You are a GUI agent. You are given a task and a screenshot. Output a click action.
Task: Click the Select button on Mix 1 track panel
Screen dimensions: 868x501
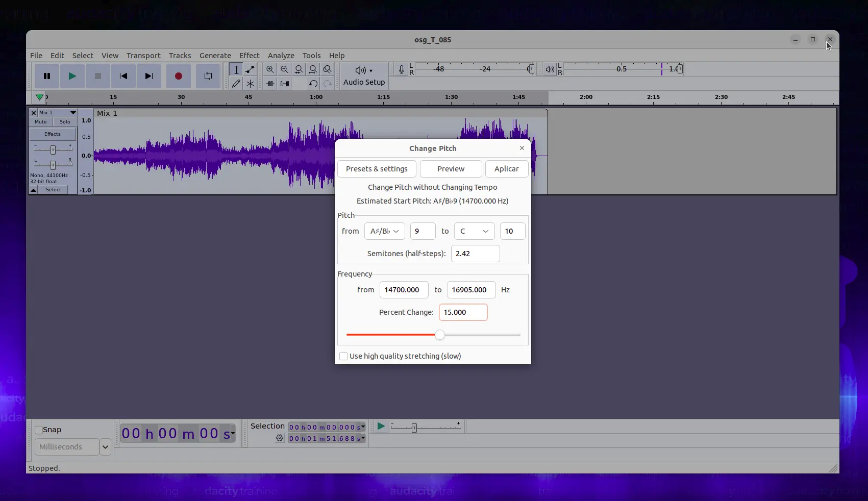pyautogui.click(x=54, y=190)
